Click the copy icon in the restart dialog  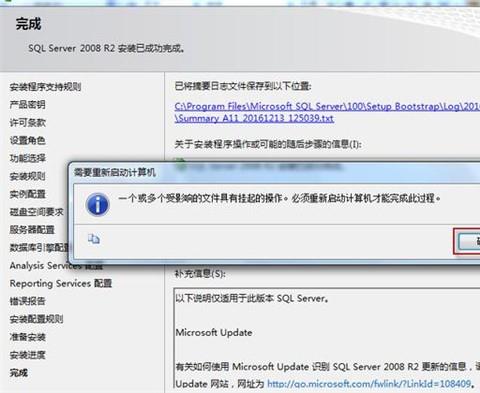click(94, 239)
